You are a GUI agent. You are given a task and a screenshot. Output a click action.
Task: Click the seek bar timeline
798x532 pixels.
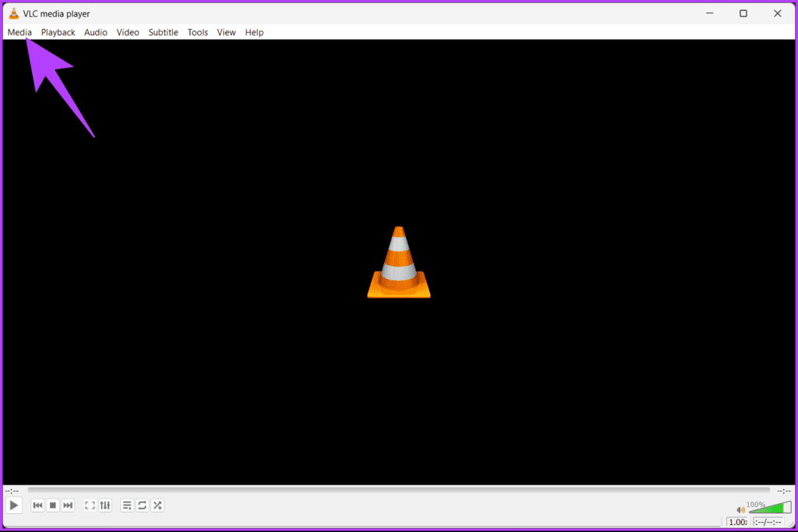pos(398,490)
